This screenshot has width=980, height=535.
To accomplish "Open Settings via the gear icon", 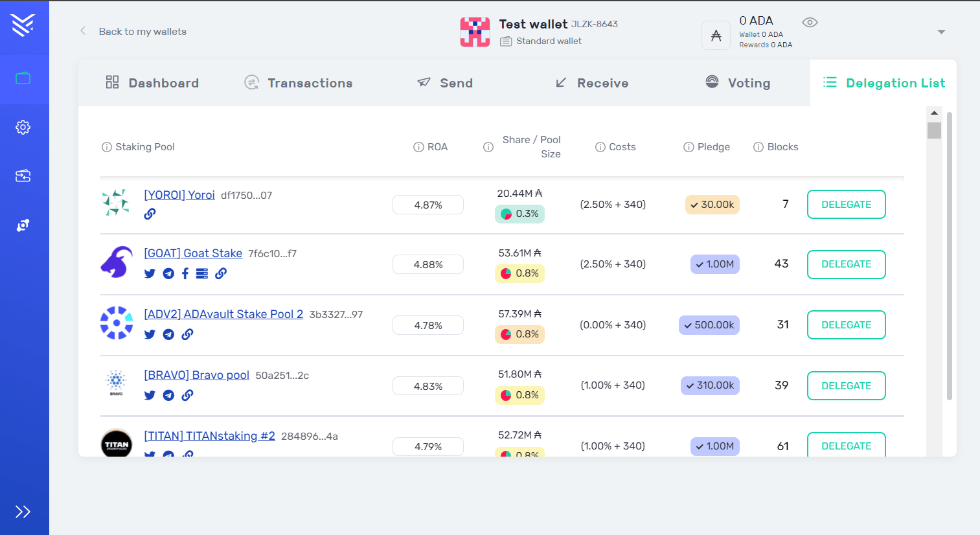I will pos(23,127).
